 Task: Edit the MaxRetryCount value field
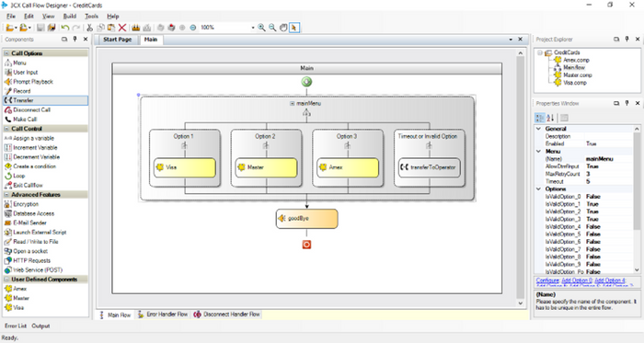609,174
